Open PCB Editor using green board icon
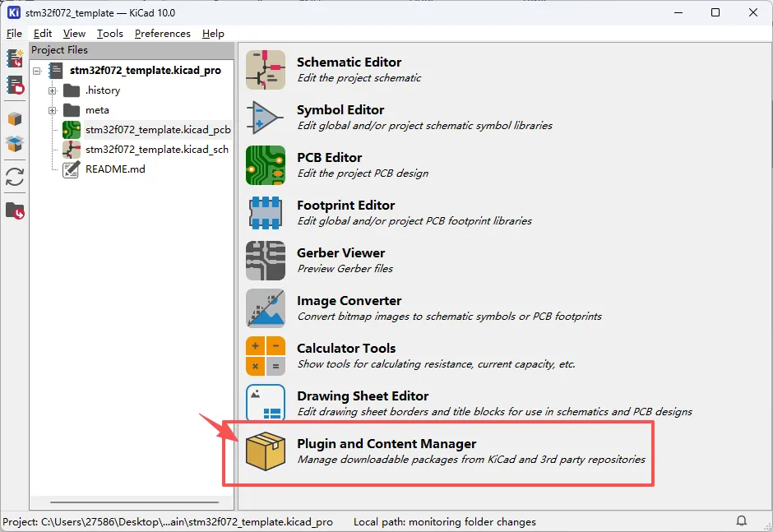Viewport: 773px width, 532px height. coord(266,165)
